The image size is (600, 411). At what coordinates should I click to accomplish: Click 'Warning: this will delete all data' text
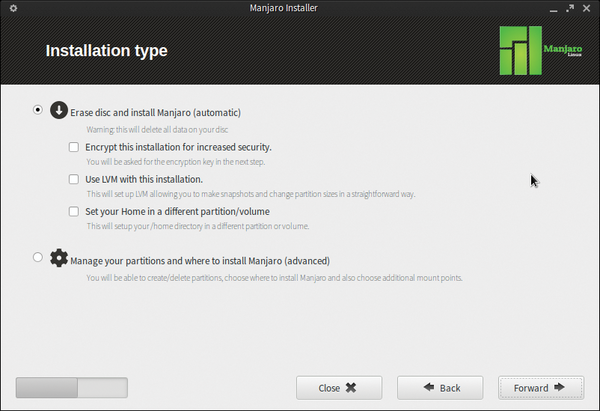coord(157,130)
